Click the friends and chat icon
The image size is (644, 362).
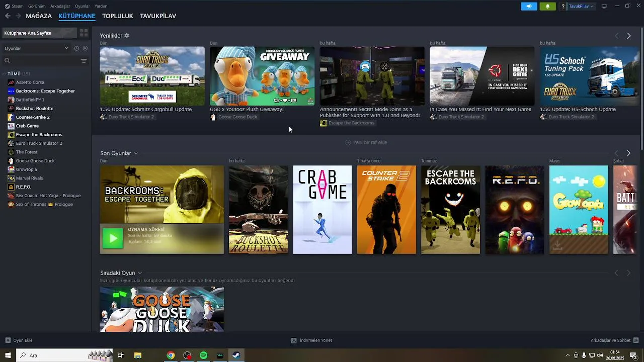(x=636, y=340)
